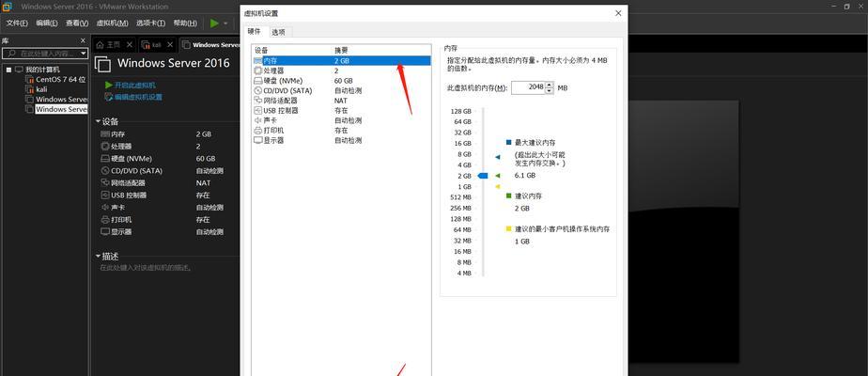Click the blue memory slider thumb at 2 GB
The image size is (868, 376).
[483, 176]
